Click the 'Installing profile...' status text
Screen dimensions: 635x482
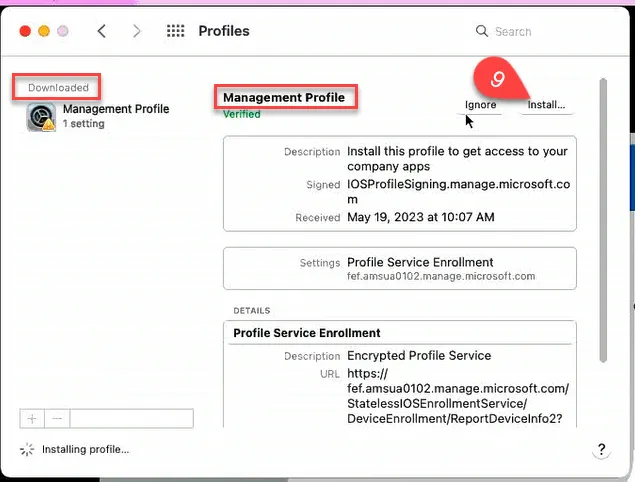click(x=85, y=450)
